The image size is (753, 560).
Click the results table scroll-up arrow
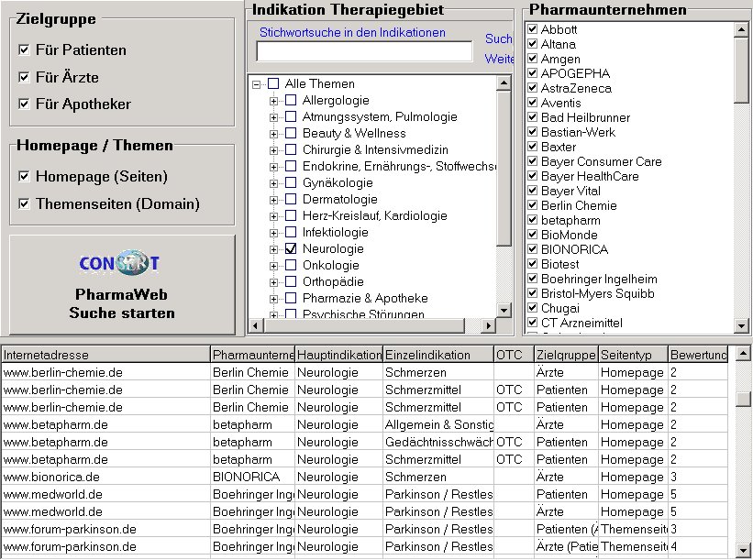tap(743, 354)
